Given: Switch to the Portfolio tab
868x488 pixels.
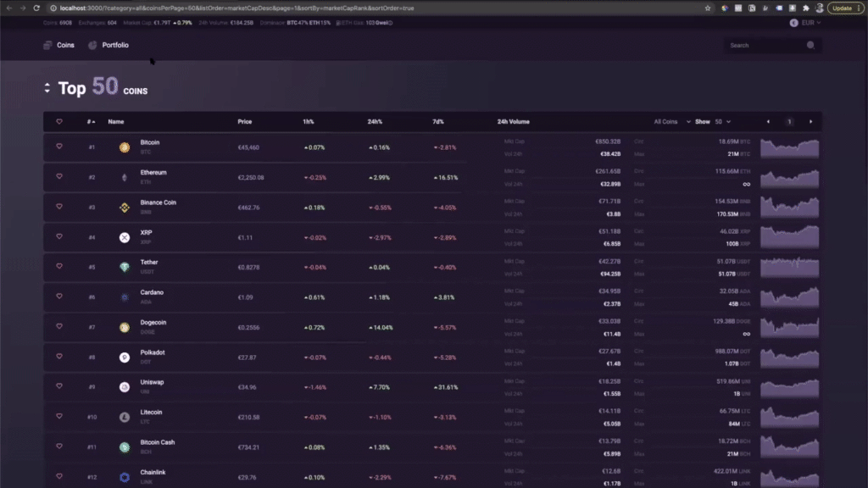Looking at the screenshot, I should (108, 45).
